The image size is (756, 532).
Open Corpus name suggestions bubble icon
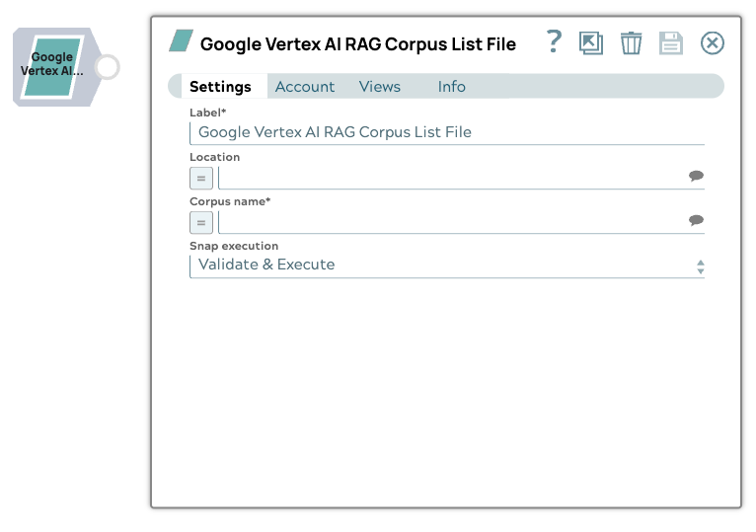[x=696, y=221]
